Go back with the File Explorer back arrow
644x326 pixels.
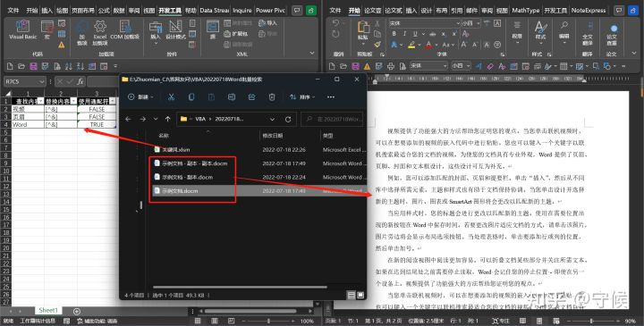[x=128, y=119]
